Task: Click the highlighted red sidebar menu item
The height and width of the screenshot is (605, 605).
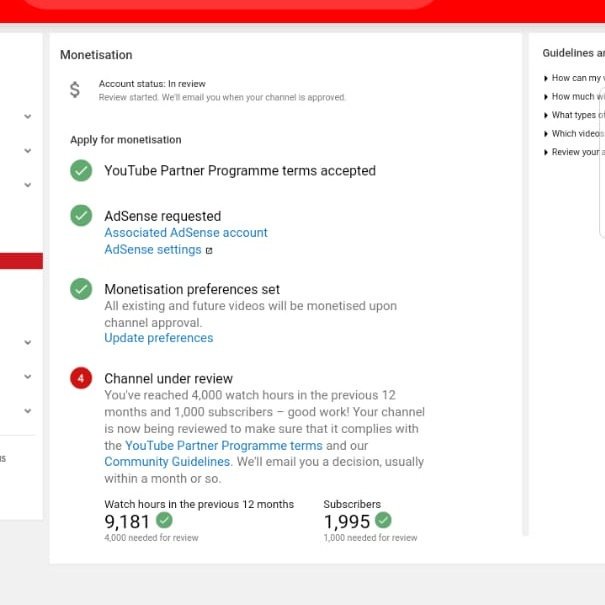Action: coord(21,261)
